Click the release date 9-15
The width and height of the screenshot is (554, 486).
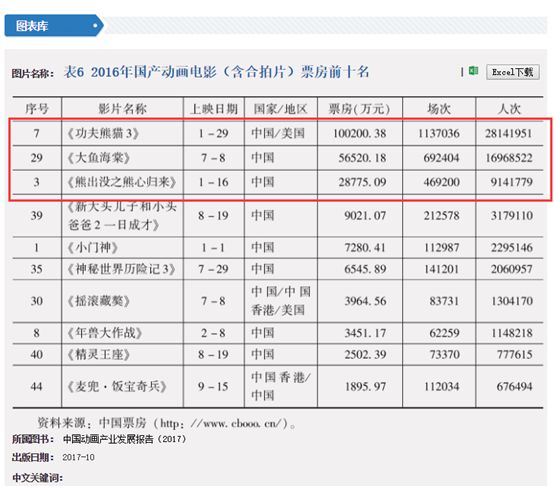[x=213, y=386]
